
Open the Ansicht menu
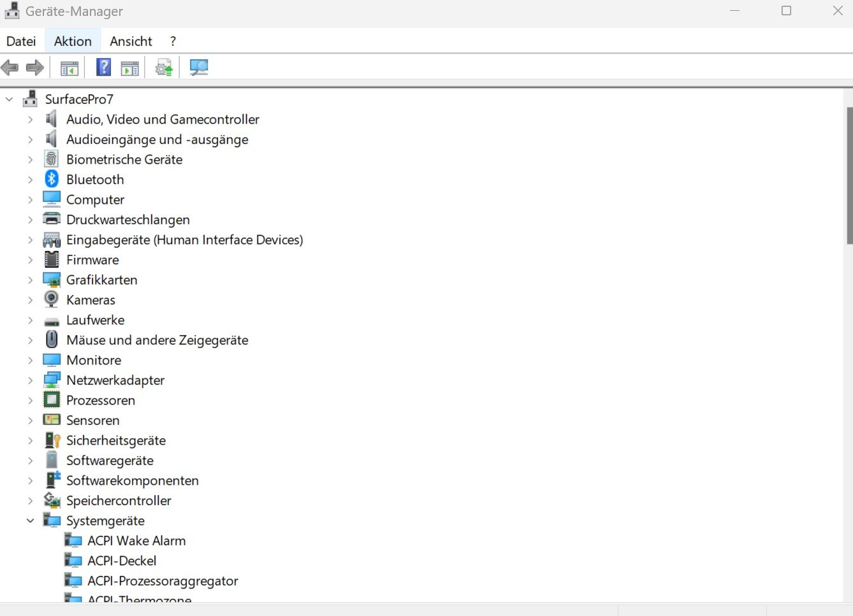pos(131,41)
